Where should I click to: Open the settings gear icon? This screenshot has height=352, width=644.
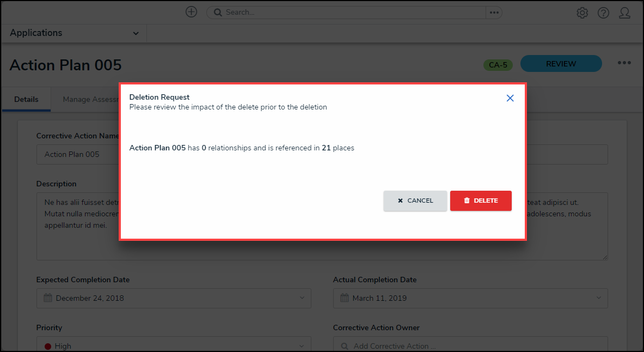coord(582,13)
